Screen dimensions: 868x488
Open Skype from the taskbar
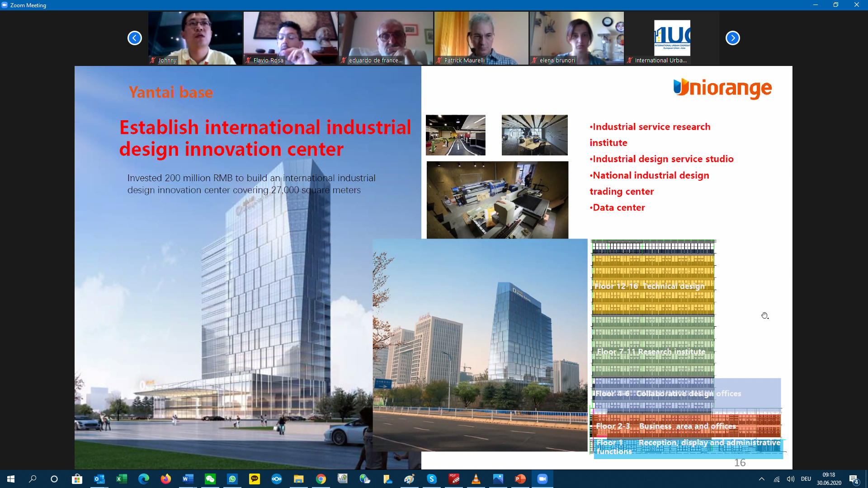click(x=431, y=479)
